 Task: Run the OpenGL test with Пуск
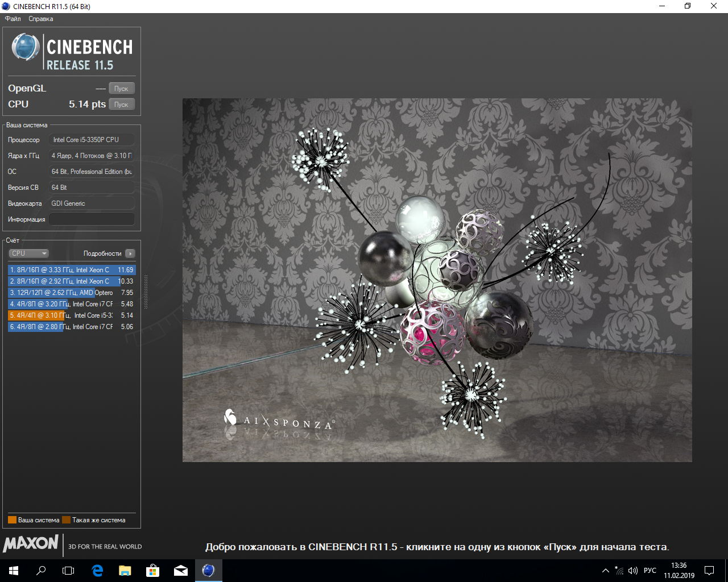pyautogui.click(x=122, y=89)
